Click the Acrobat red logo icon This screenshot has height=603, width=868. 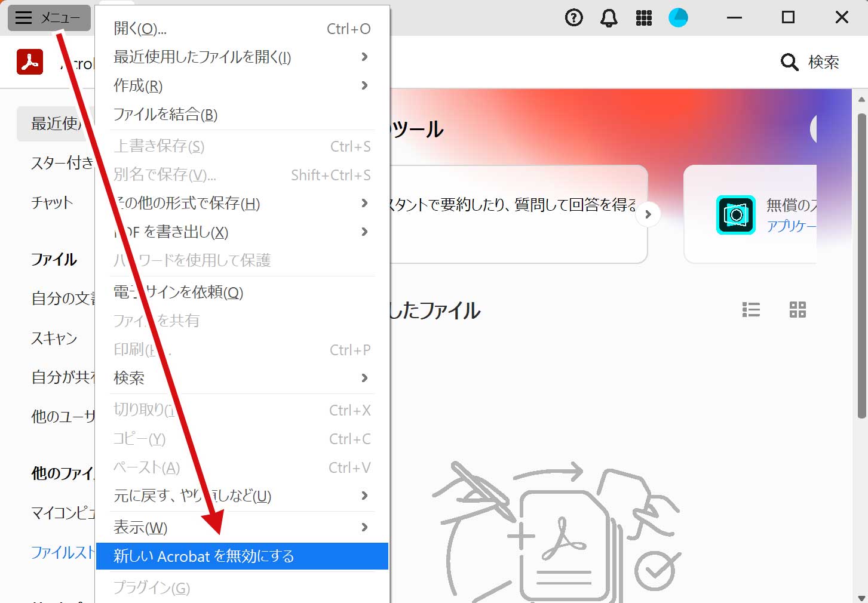[x=30, y=62]
